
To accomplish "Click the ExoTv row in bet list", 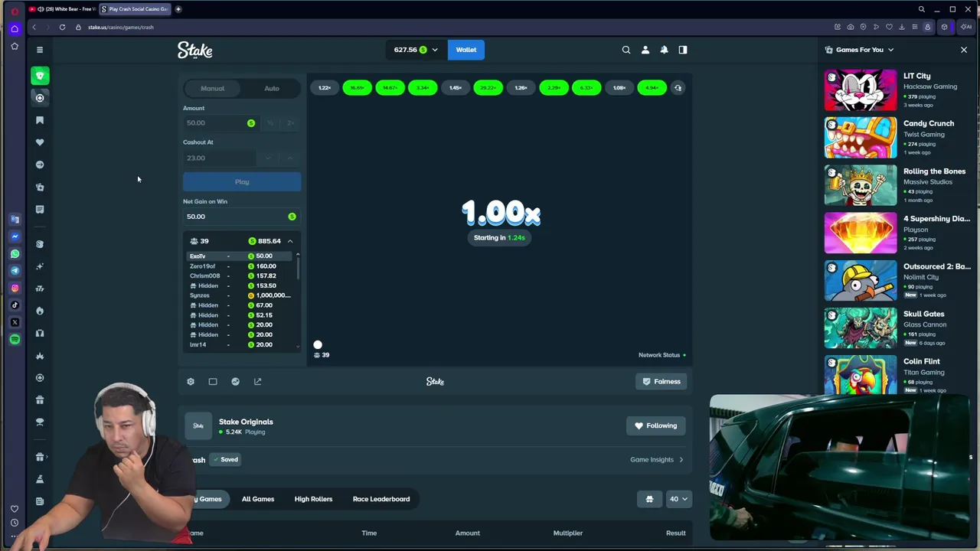I will pyautogui.click(x=240, y=256).
